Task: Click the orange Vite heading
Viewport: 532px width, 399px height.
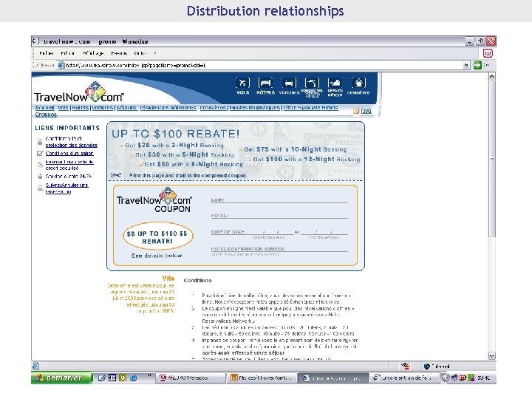Action: pyautogui.click(x=168, y=279)
